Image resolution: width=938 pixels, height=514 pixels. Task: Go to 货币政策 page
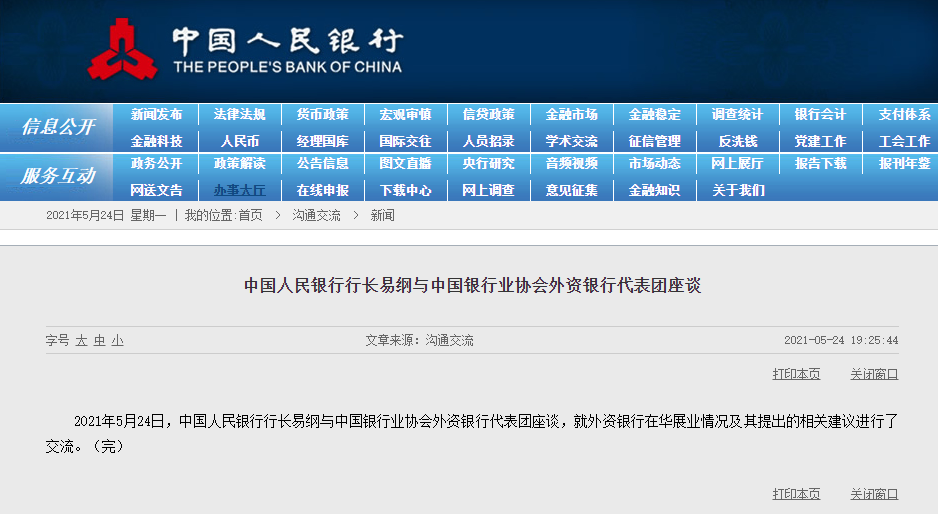pos(322,114)
